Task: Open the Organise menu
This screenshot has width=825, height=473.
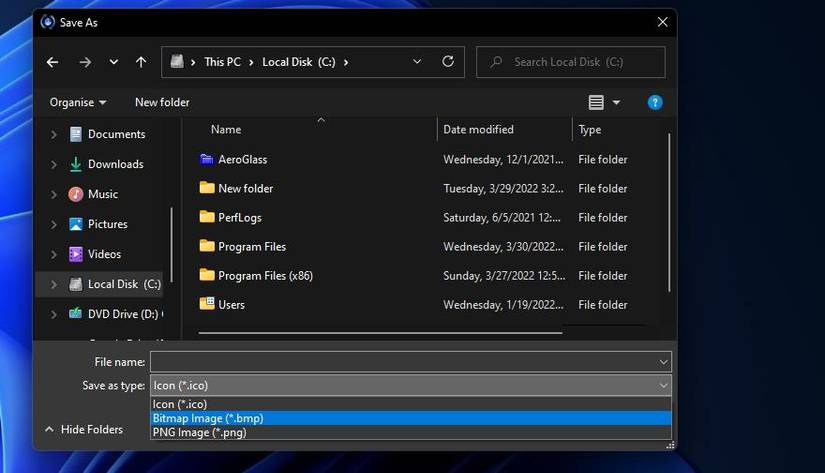Action: 78,103
